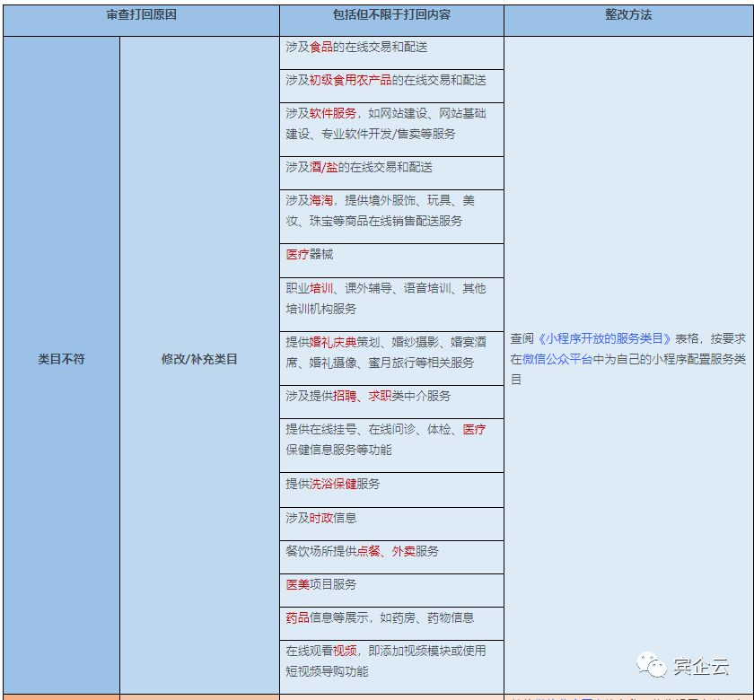Select the row 餐饮场所提供点餐、外卖服务
The width and height of the screenshot is (754, 700).
(391, 557)
